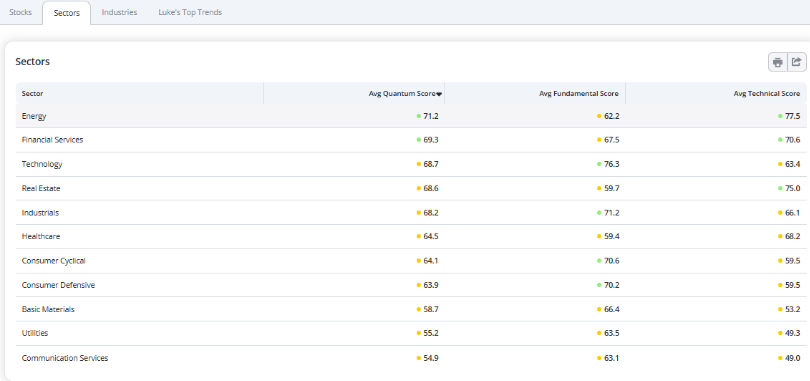This screenshot has height=381, width=810.
Task: Click Utilities' 63.5 fundamental score
Action: coord(612,334)
